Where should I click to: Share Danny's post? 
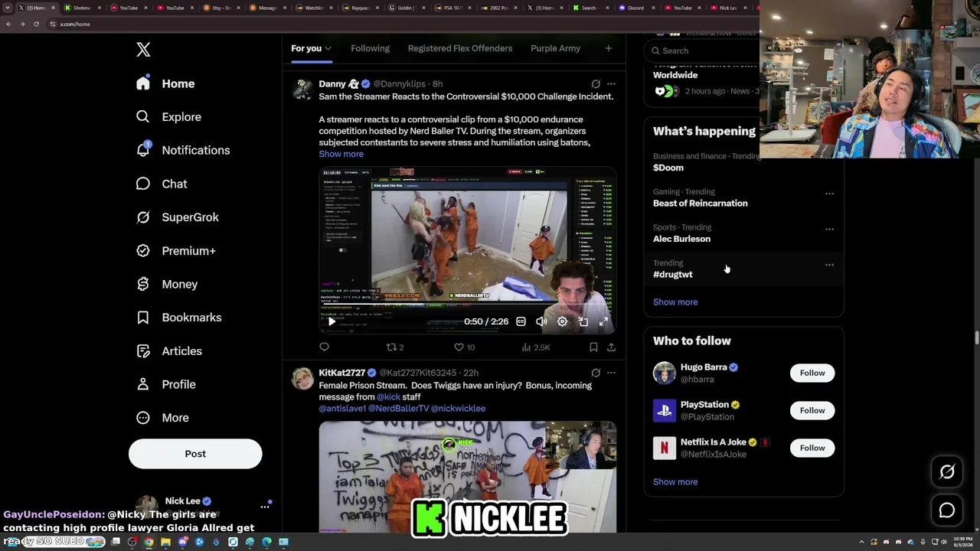tap(611, 347)
